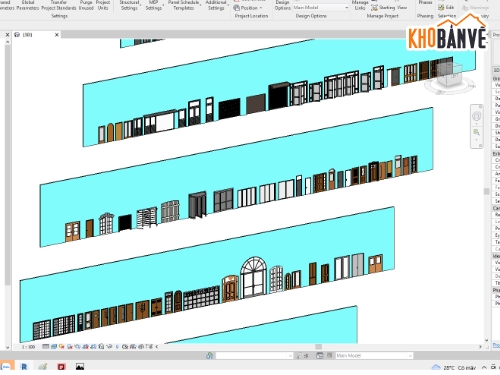This screenshot has width=500, height=375.
Task: Click the Design Options icon in the status bar
Action: coord(319,356)
